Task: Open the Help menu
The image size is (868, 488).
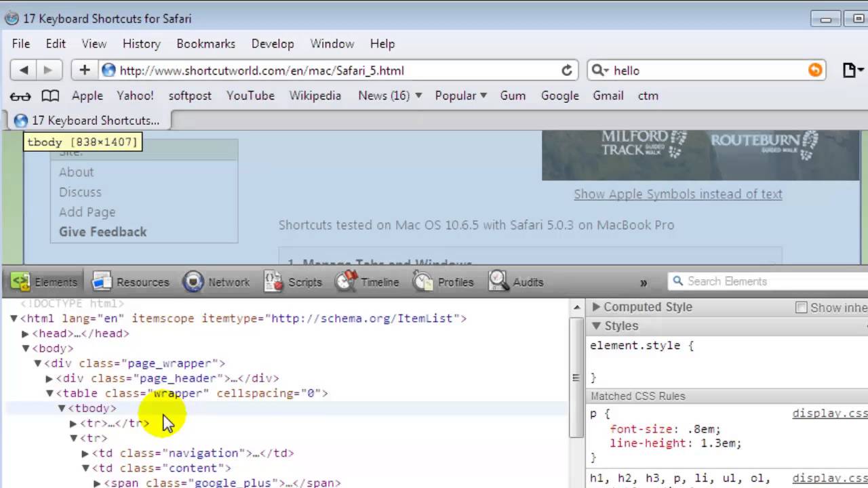Action: [382, 43]
